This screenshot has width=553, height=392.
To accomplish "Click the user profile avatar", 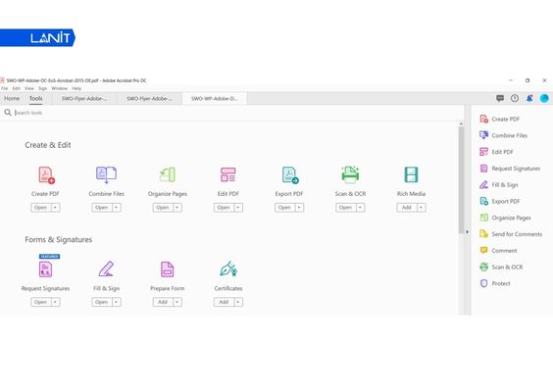I will click(544, 98).
